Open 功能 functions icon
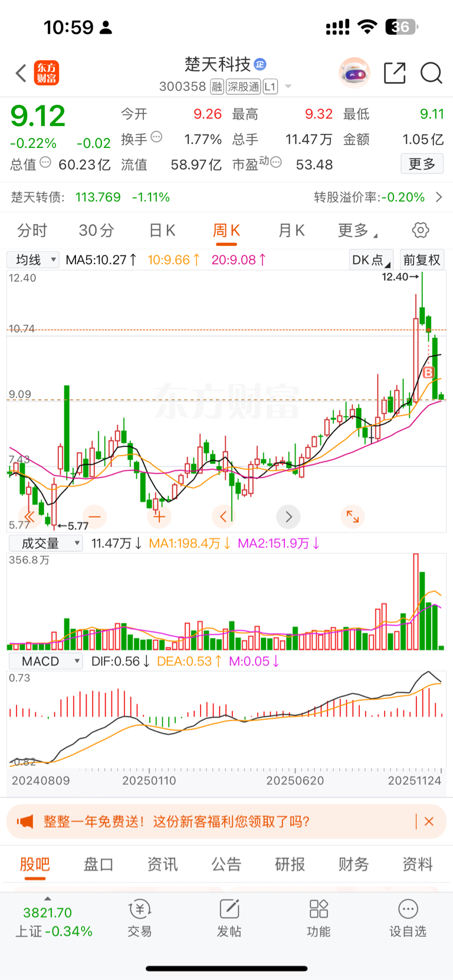Image resolution: width=453 pixels, height=980 pixels. coord(319,919)
